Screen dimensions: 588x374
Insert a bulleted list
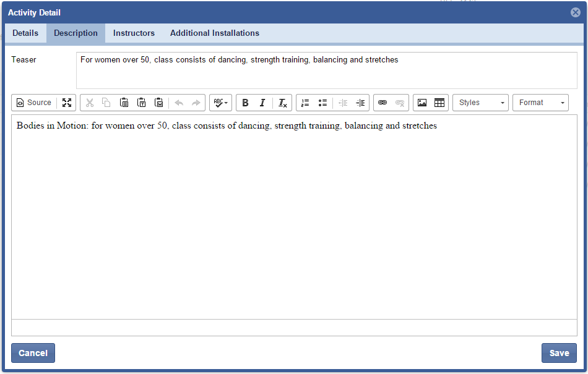coord(322,103)
